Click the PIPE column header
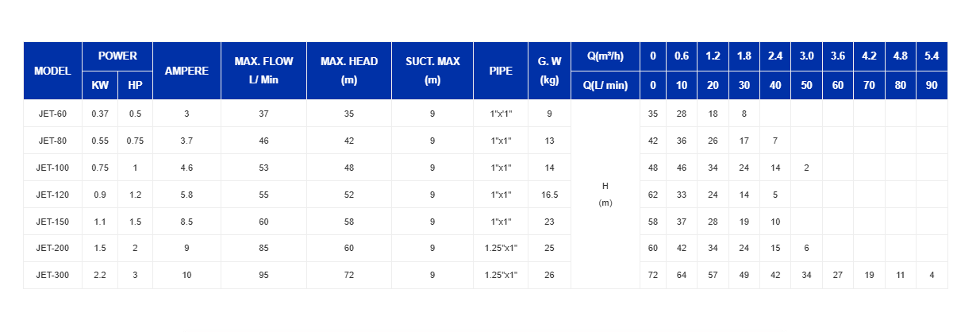Screen dimensions: 980x332 pos(501,71)
